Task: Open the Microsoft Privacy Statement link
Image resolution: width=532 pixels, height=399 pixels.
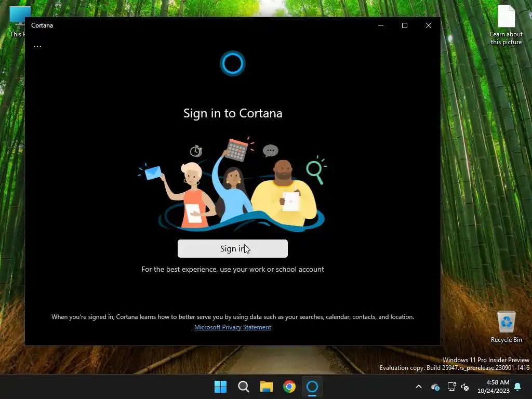Action: (x=232, y=327)
